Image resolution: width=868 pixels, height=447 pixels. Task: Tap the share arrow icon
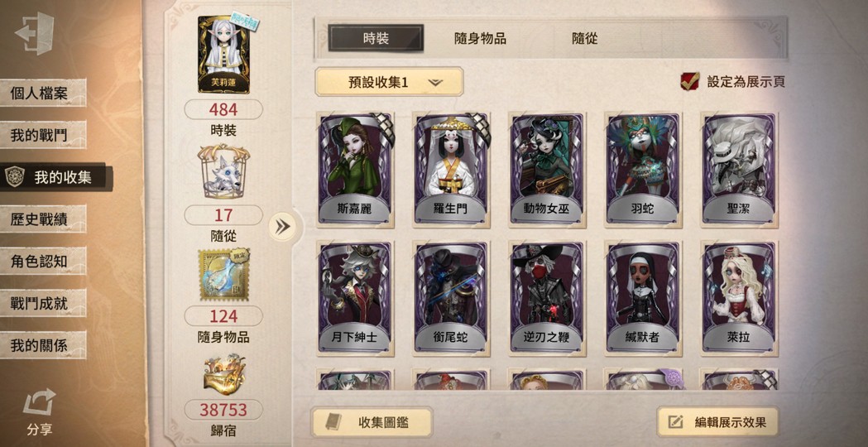(39, 402)
